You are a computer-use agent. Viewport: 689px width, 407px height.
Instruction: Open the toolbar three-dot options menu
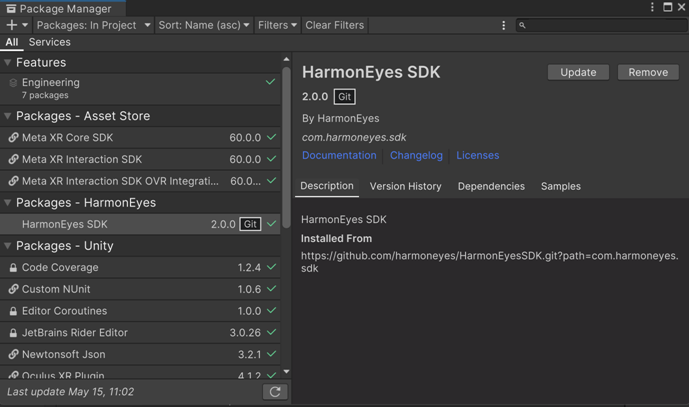(x=504, y=25)
